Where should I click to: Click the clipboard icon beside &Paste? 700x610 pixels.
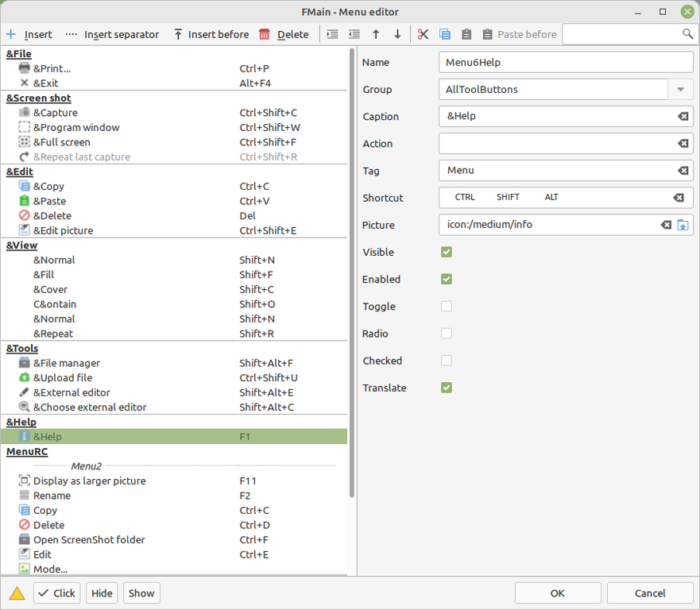point(24,201)
